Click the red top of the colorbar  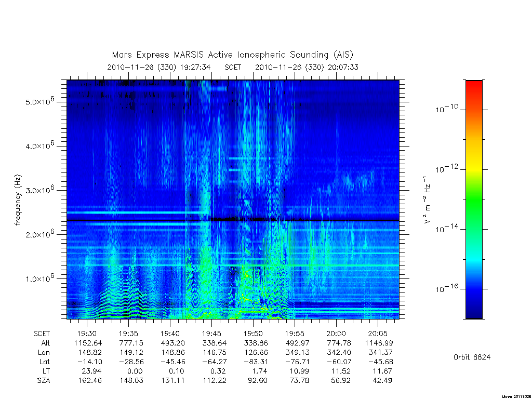474,86
